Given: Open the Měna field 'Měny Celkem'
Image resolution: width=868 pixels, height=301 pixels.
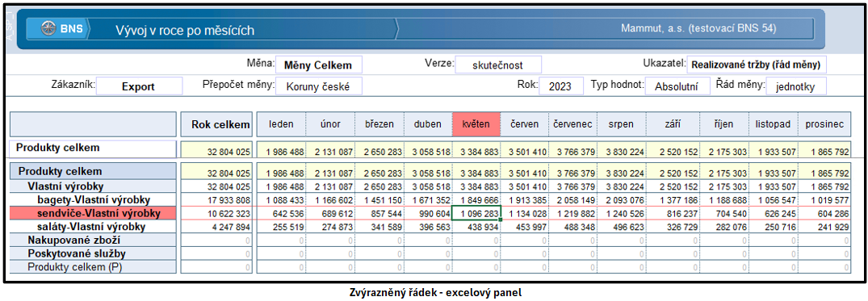Looking at the screenshot, I should pos(318,65).
